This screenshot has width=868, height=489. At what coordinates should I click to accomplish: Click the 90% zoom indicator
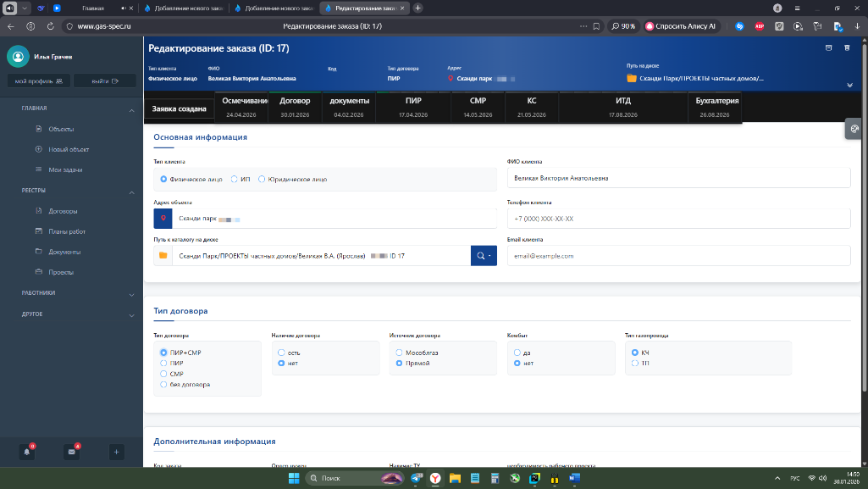click(x=623, y=26)
